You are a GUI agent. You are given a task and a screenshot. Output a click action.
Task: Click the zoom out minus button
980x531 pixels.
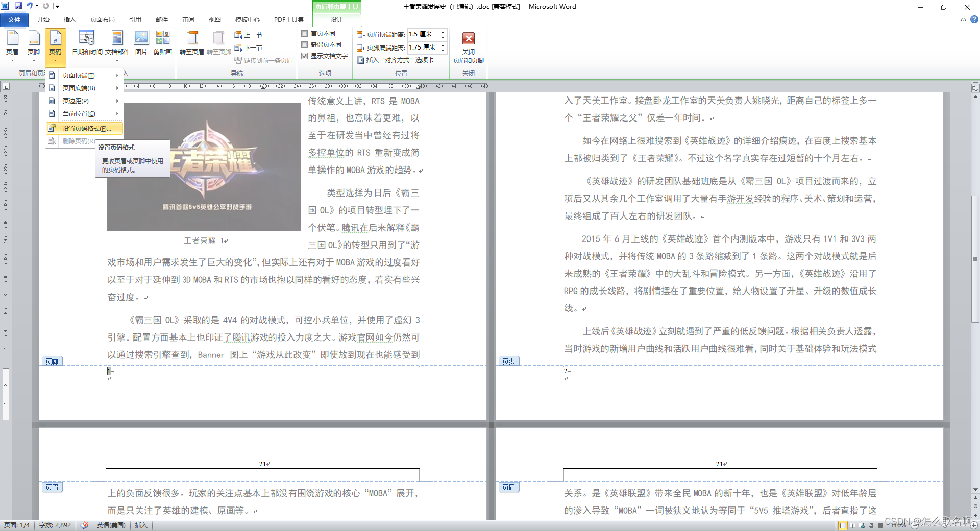point(914,525)
